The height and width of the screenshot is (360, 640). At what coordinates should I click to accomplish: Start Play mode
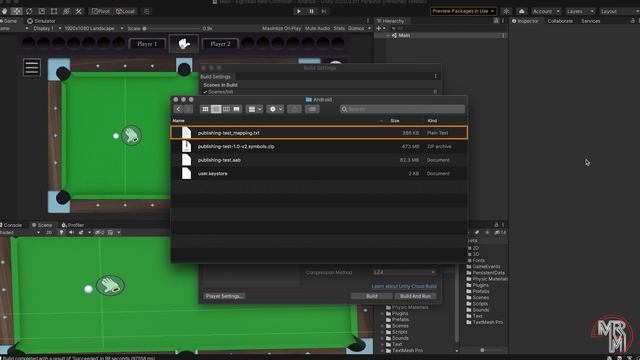(x=299, y=11)
